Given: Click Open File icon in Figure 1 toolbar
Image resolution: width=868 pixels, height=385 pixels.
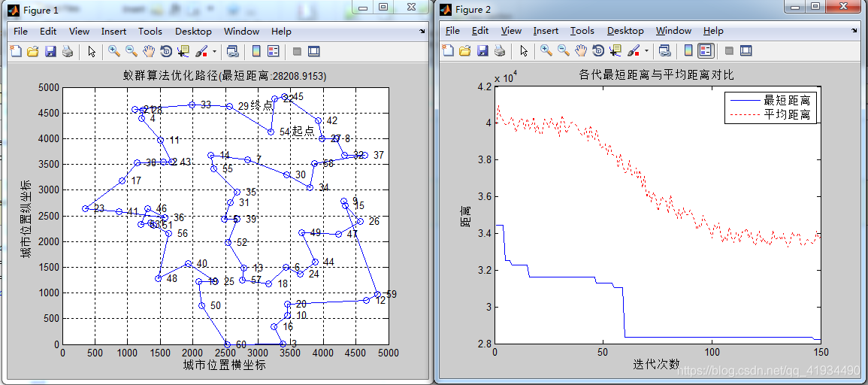Looking at the screenshot, I should pos(32,52).
